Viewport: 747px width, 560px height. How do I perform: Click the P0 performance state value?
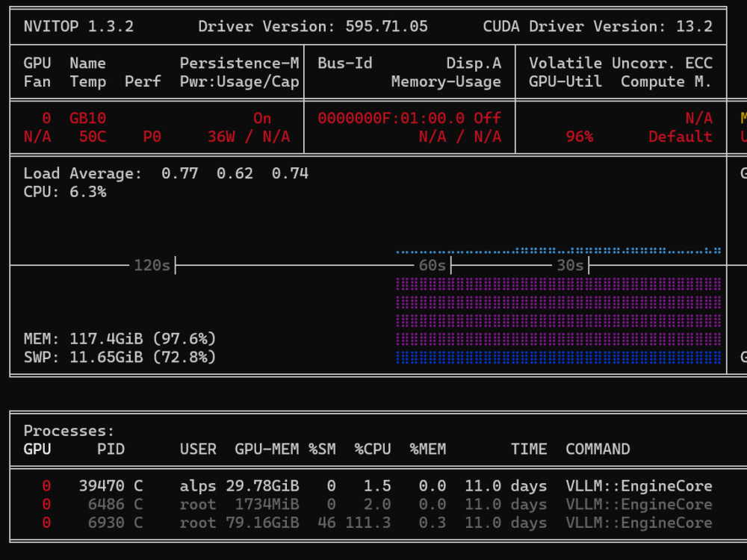[152, 137]
